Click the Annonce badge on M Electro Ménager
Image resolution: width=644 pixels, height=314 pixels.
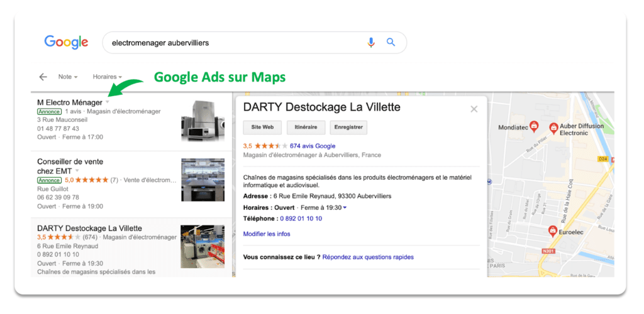[49, 112]
